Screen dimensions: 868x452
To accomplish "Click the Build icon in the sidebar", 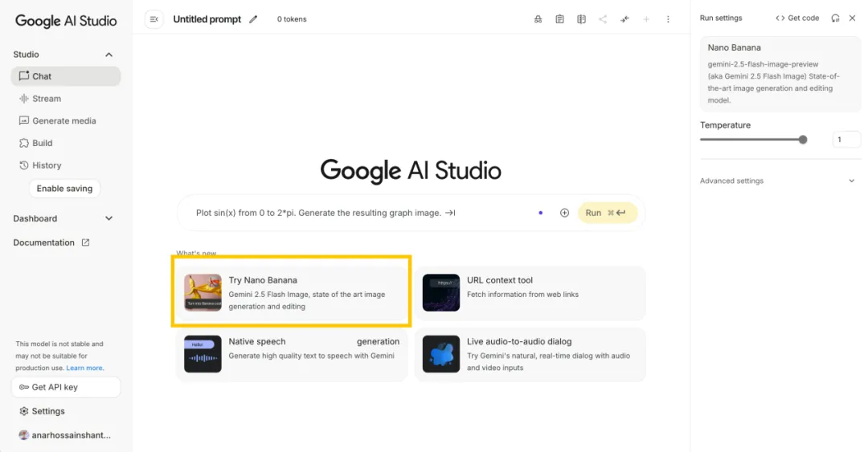I will [x=24, y=143].
